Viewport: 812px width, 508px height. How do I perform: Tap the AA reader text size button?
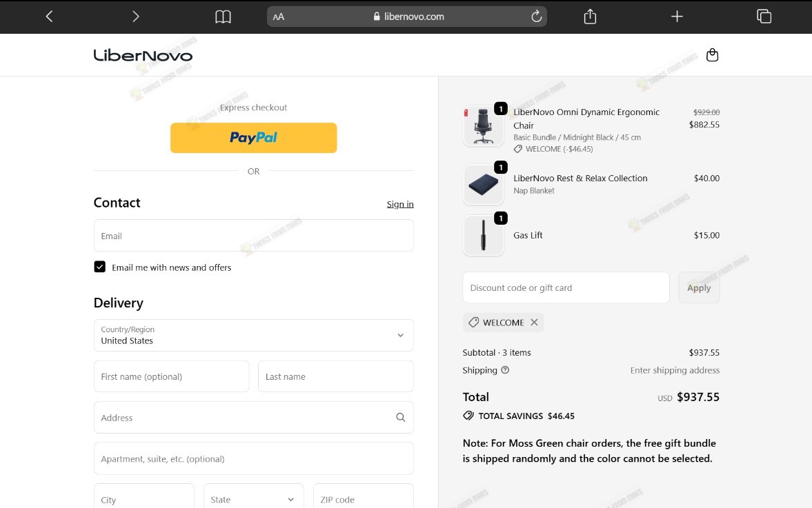279,17
